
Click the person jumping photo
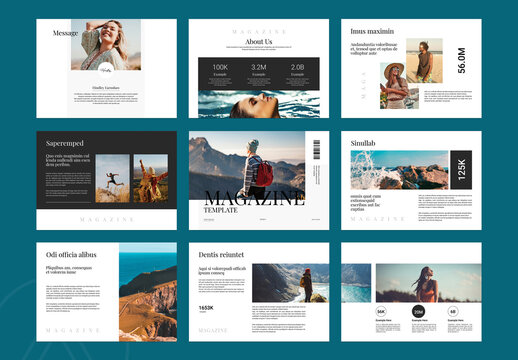click(x=113, y=178)
